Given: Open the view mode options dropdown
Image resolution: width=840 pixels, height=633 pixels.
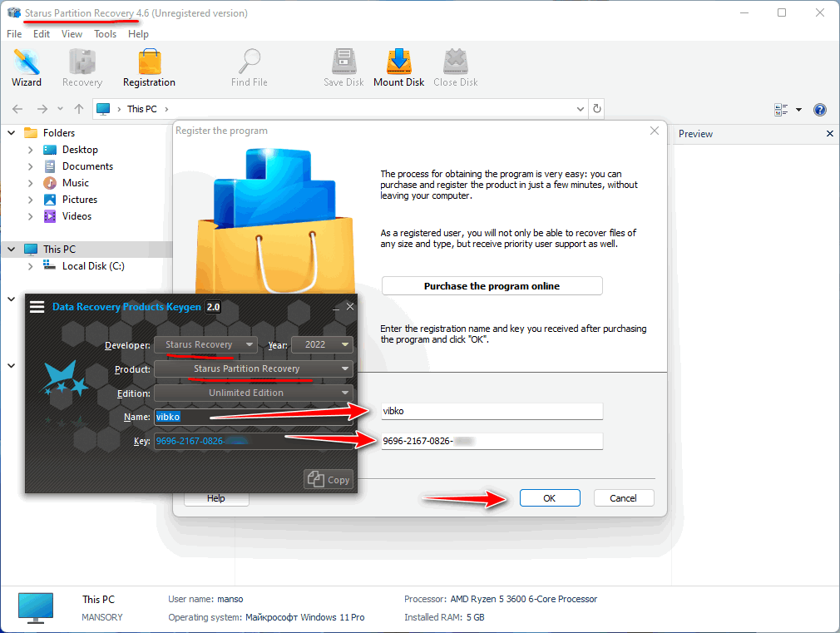Looking at the screenshot, I should pos(798,110).
